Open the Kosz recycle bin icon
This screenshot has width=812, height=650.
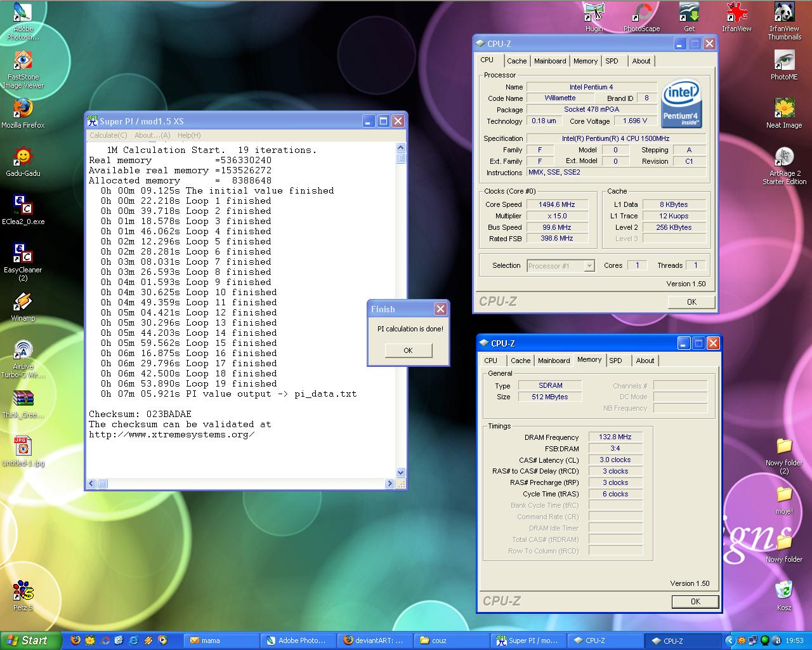point(784,590)
